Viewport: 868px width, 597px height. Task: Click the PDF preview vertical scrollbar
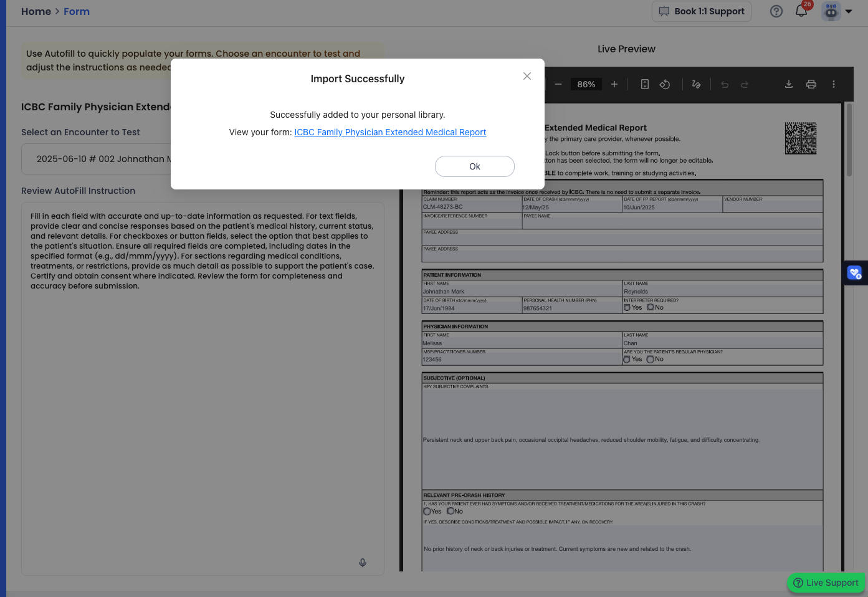(x=849, y=140)
